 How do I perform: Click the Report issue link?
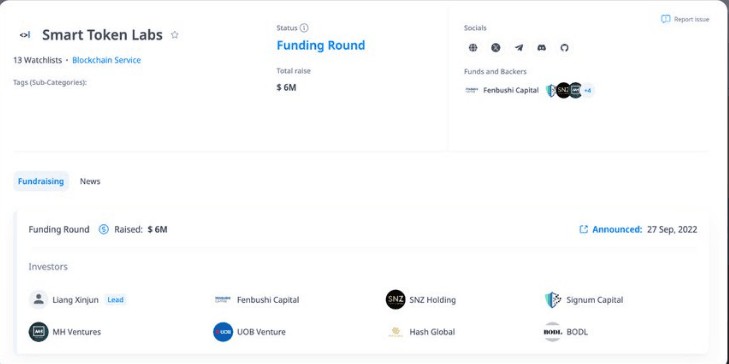685,19
